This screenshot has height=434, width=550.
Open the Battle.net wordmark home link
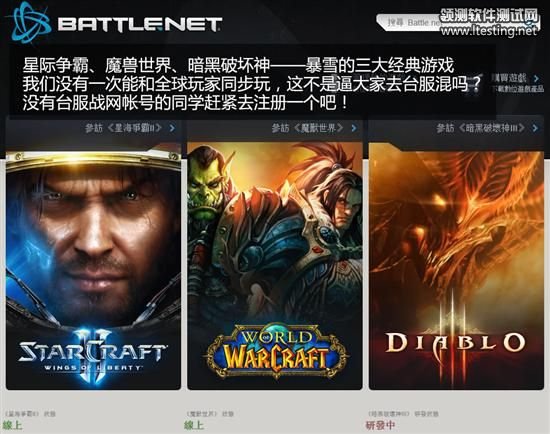(x=140, y=25)
